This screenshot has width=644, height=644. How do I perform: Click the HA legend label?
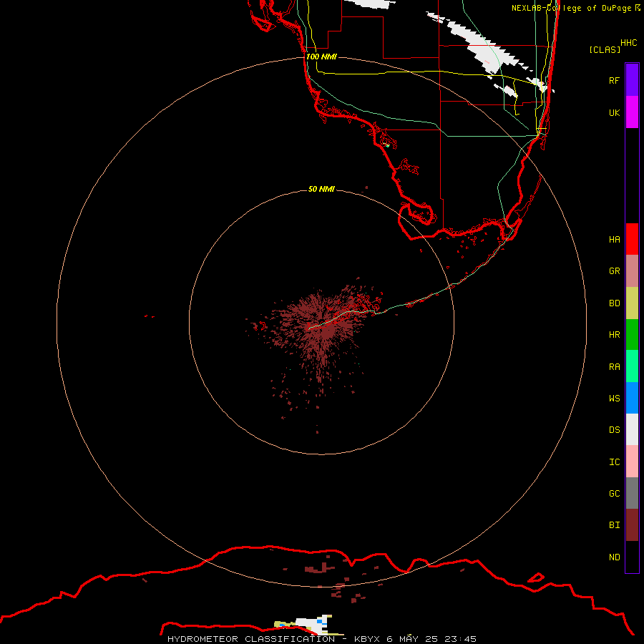614,240
